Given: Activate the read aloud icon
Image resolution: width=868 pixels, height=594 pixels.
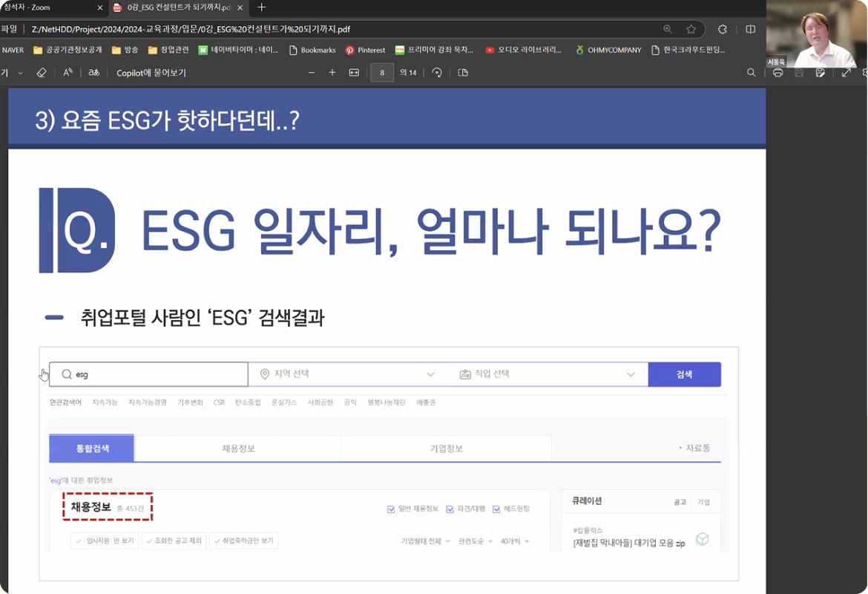Looking at the screenshot, I should pyautogui.click(x=68, y=73).
